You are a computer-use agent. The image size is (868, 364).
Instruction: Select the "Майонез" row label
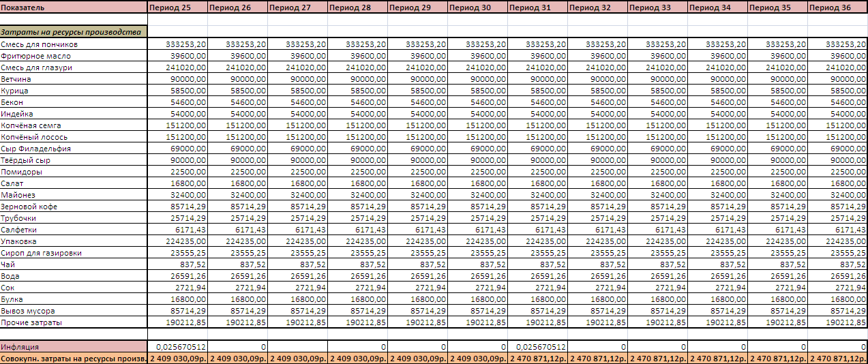[74, 195]
